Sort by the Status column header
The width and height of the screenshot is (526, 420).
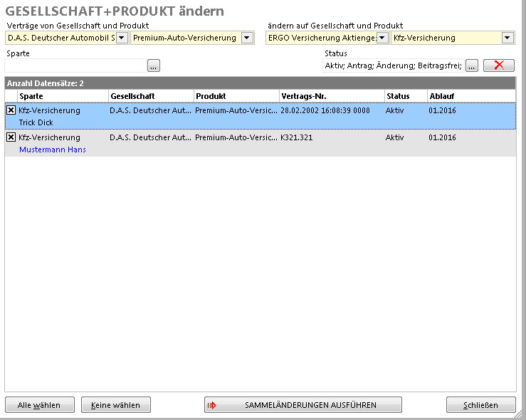tap(405, 96)
